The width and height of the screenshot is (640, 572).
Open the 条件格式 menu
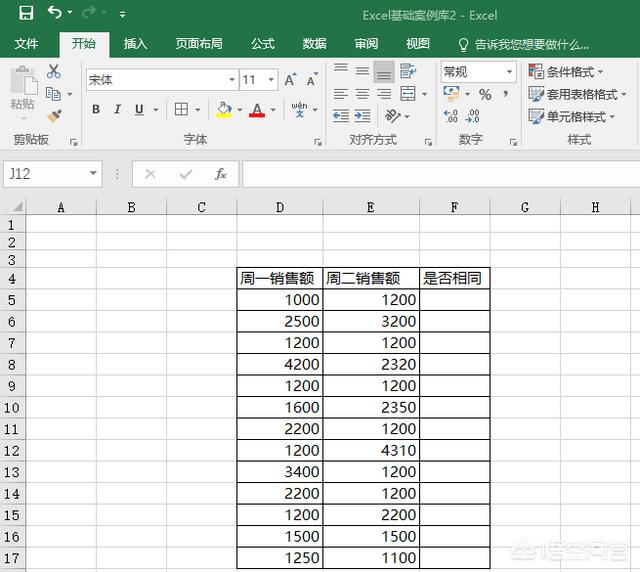tap(565, 72)
